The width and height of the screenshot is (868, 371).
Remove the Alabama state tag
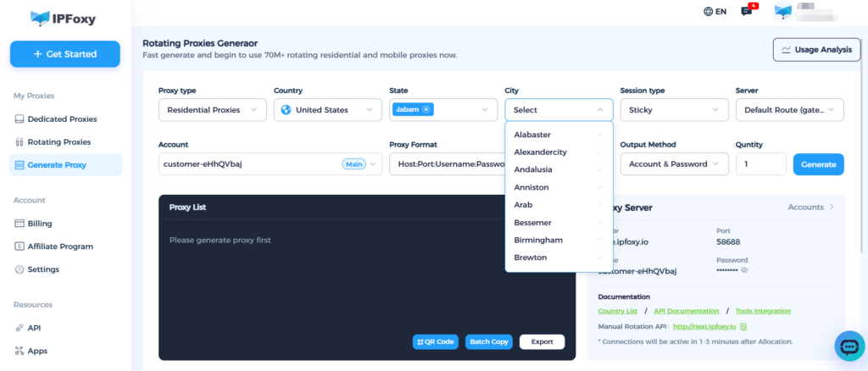pyautogui.click(x=426, y=109)
